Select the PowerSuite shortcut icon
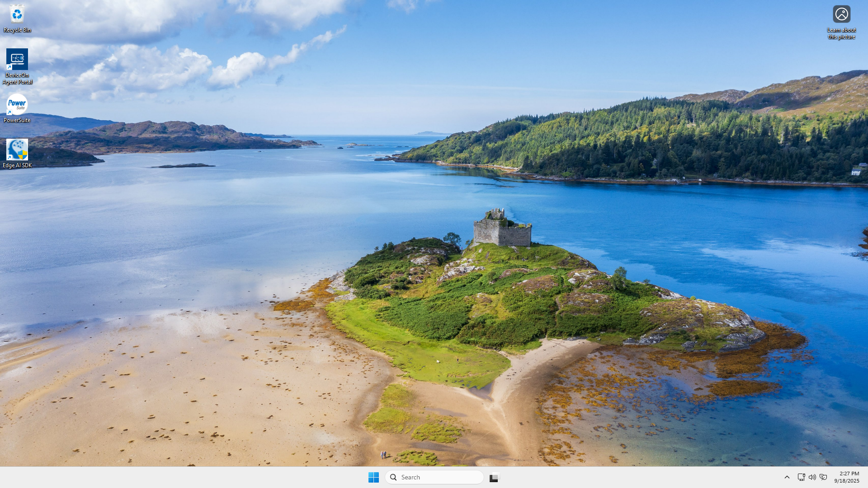 17,104
